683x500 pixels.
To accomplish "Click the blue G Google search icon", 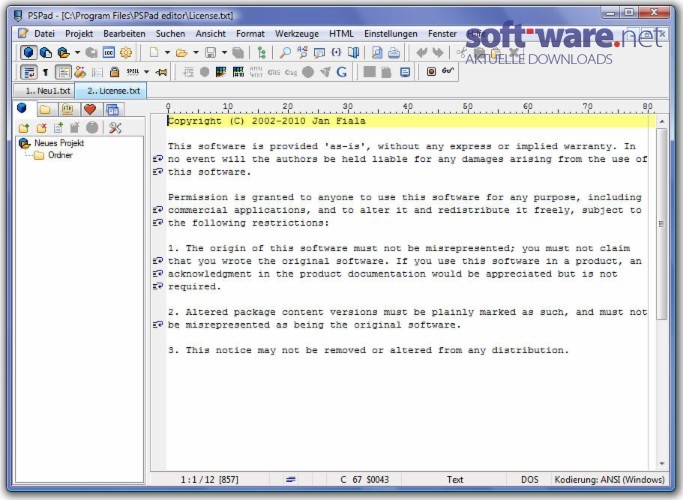I will pos(342,72).
